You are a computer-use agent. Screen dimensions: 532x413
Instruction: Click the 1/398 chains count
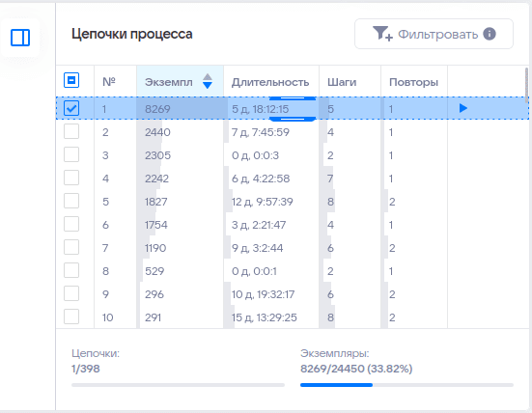click(86, 369)
